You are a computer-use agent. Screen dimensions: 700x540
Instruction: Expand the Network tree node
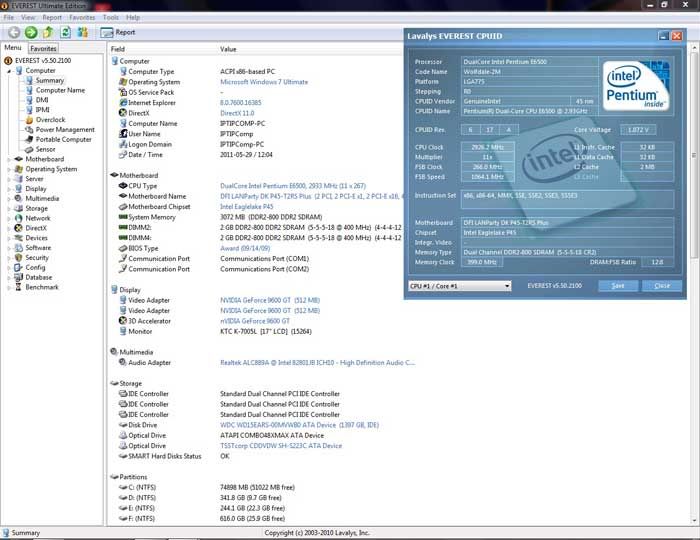(8, 218)
